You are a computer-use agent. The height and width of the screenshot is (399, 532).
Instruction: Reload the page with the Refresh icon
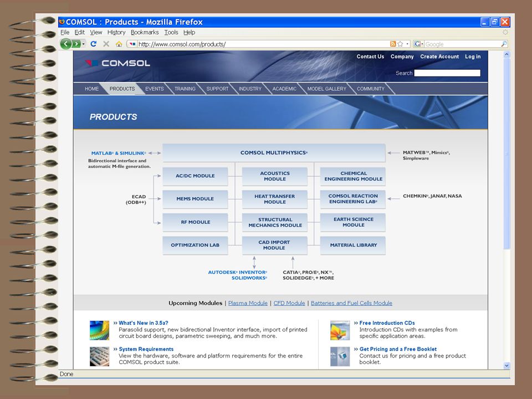(x=94, y=44)
